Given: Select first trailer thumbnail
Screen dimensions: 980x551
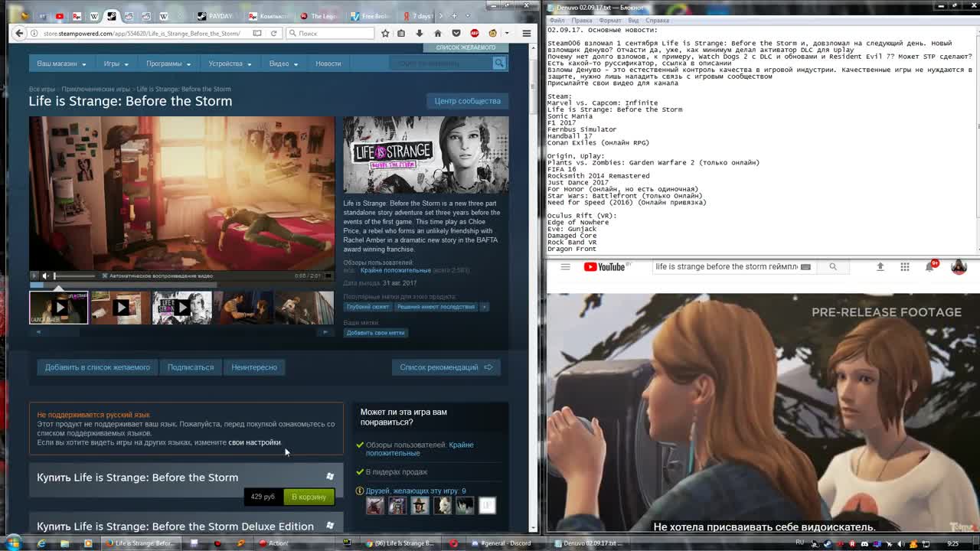Looking at the screenshot, I should pyautogui.click(x=59, y=308).
